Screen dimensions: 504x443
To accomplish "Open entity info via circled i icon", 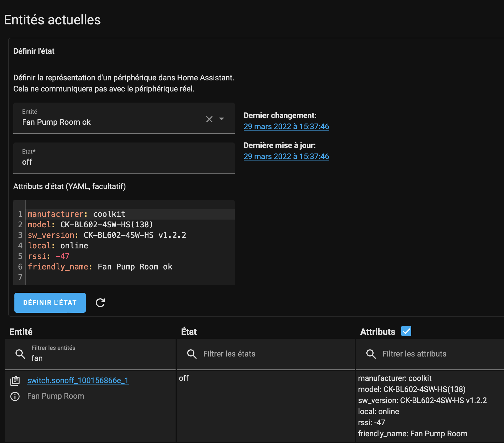I will coord(15,396).
